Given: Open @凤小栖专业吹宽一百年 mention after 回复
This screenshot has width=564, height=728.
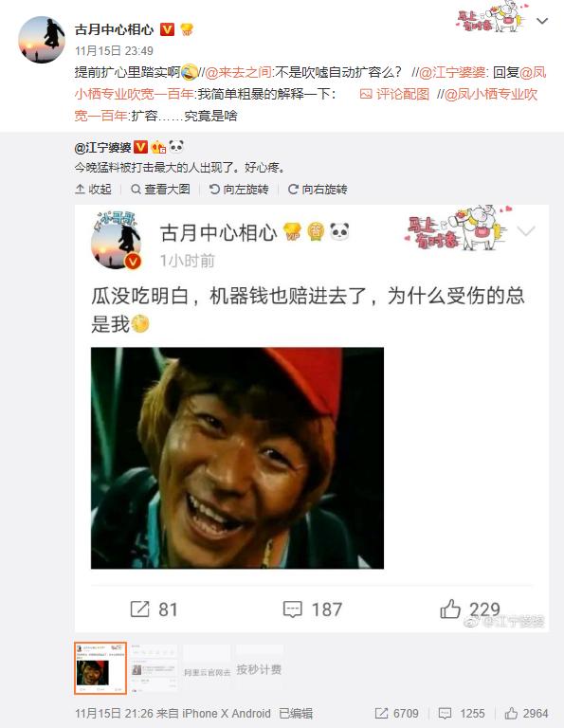Looking at the screenshot, I should [x=310, y=83].
